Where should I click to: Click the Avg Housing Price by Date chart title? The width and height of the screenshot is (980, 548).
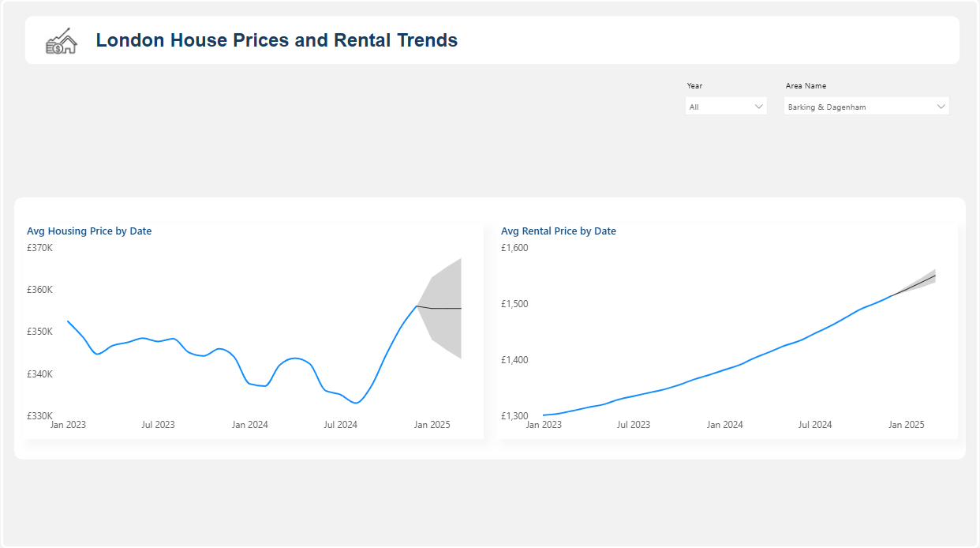89,231
